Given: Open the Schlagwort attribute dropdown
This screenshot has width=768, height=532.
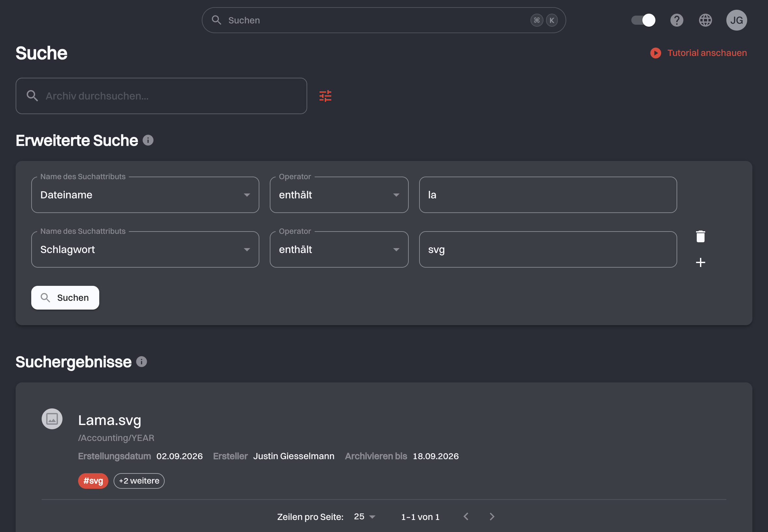Looking at the screenshot, I should click(x=145, y=249).
